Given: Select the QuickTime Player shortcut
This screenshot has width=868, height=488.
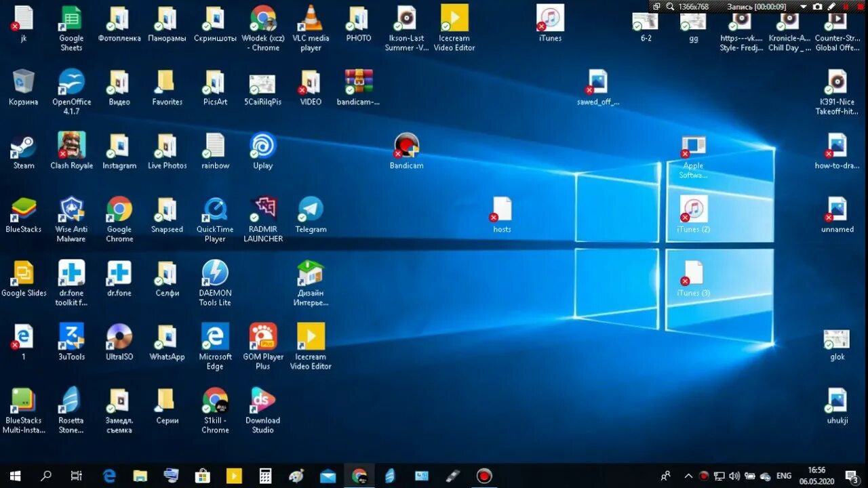Looking at the screenshot, I should tap(215, 219).
